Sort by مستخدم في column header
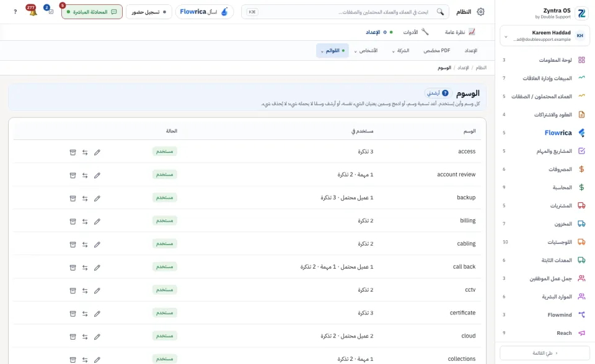This screenshot has height=364, width=595. pos(363,131)
